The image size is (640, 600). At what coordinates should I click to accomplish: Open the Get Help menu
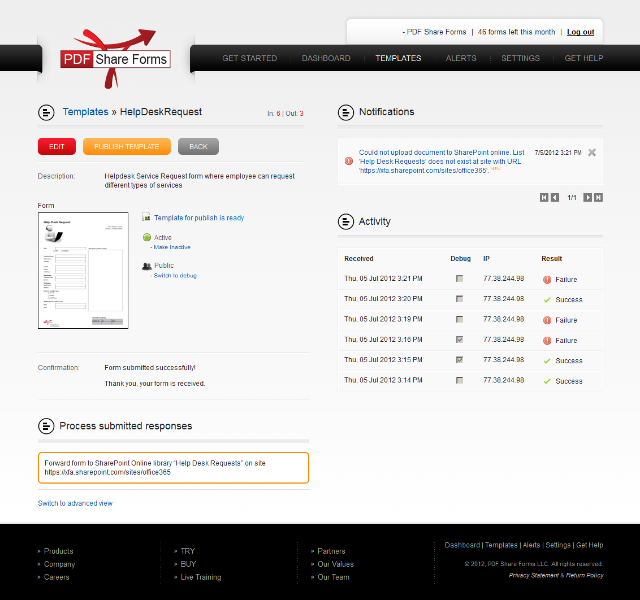(584, 58)
